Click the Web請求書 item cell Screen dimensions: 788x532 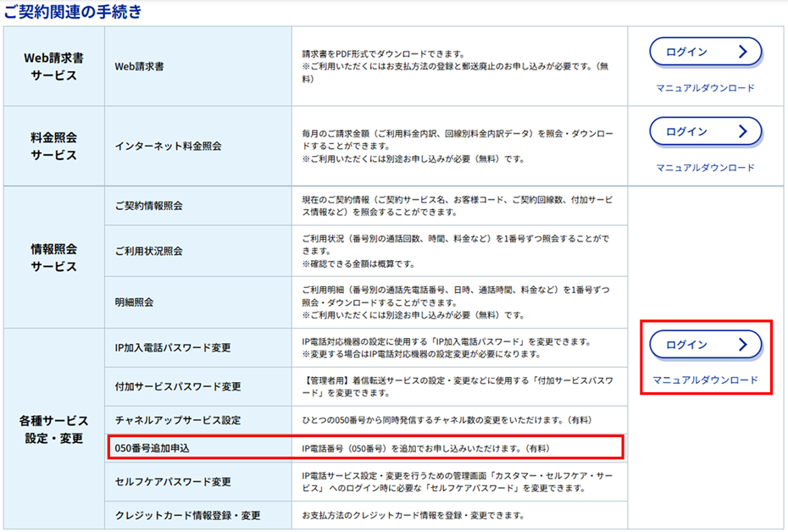point(198,66)
